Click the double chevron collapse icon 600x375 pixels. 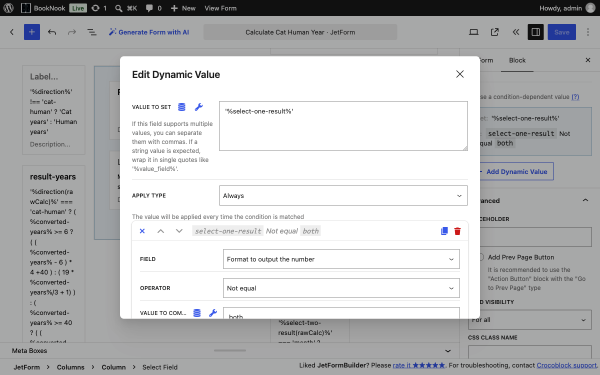[x=516, y=32]
